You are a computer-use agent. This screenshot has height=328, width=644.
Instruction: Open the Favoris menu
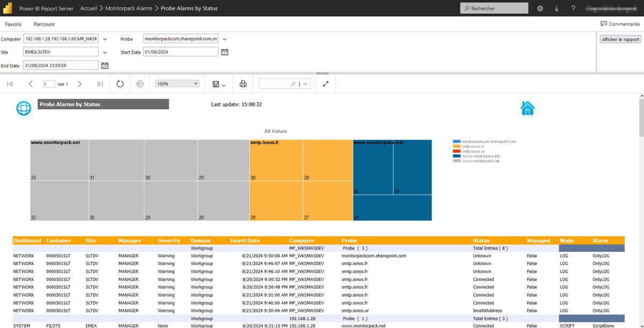[13, 24]
